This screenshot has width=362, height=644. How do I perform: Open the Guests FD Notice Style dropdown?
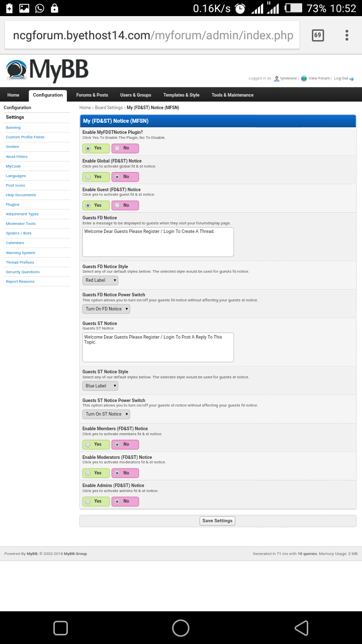click(100, 280)
